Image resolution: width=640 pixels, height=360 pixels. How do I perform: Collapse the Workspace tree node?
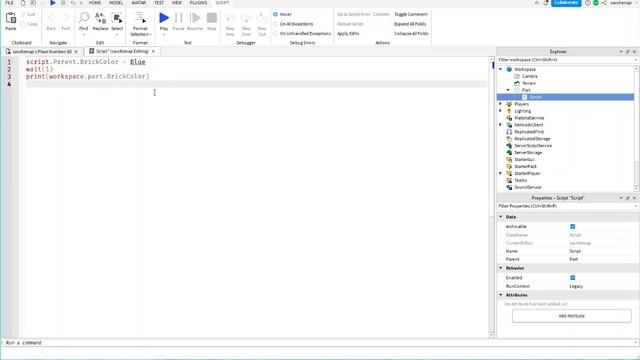point(501,69)
